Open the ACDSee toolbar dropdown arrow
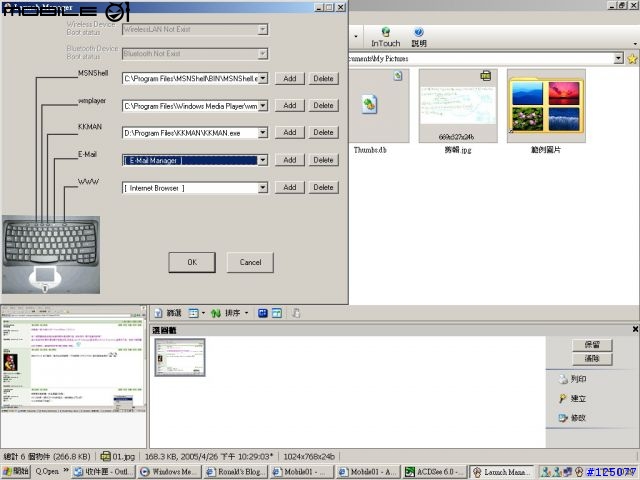This screenshot has width=640, height=480. [x=356, y=36]
